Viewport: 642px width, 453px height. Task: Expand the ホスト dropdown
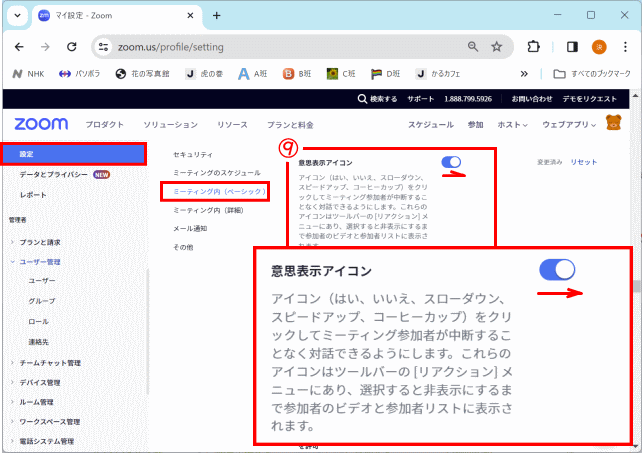[x=512, y=125]
